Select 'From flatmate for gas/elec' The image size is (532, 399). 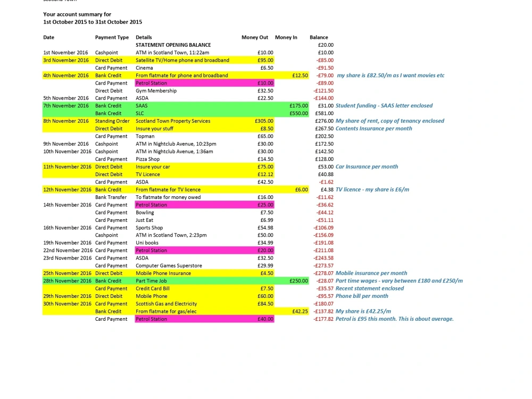[x=166, y=311]
